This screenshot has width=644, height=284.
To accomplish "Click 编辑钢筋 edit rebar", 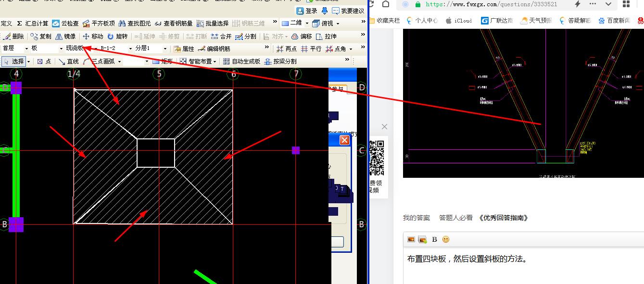I will [214, 49].
